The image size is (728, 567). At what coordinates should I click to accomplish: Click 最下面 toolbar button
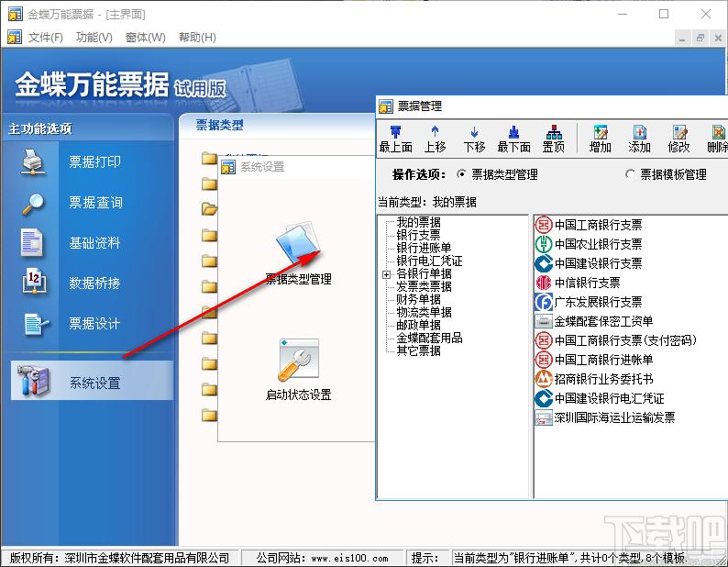[513, 139]
